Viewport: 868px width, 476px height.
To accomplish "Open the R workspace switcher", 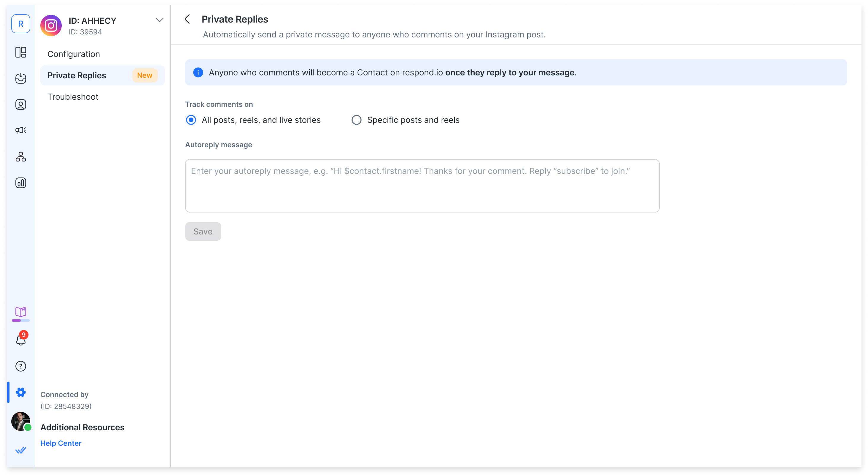I will tap(20, 24).
